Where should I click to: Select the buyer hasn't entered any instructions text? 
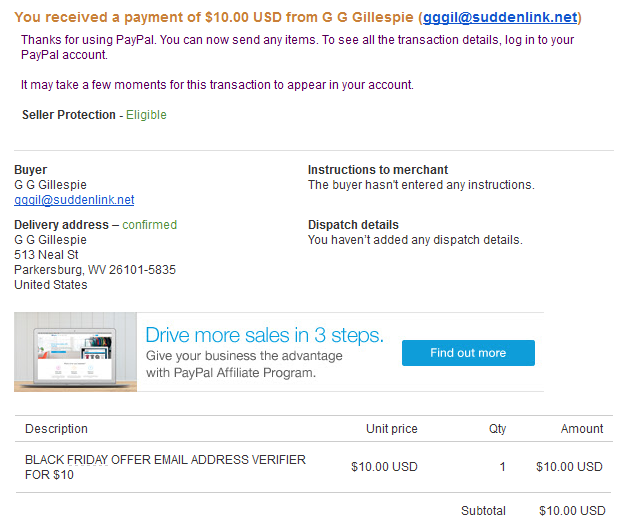[x=421, y=185]
